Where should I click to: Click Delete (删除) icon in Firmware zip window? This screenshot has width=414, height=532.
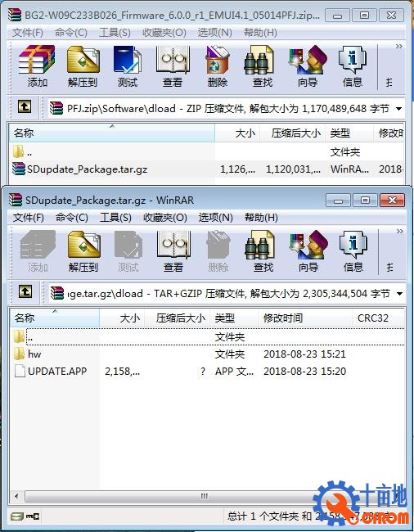tap(218, 66)
